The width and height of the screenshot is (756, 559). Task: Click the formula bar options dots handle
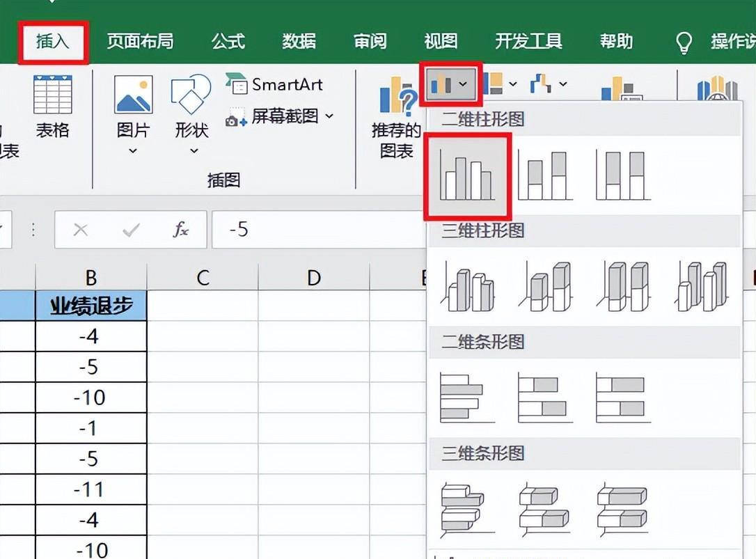pos(33,230)
